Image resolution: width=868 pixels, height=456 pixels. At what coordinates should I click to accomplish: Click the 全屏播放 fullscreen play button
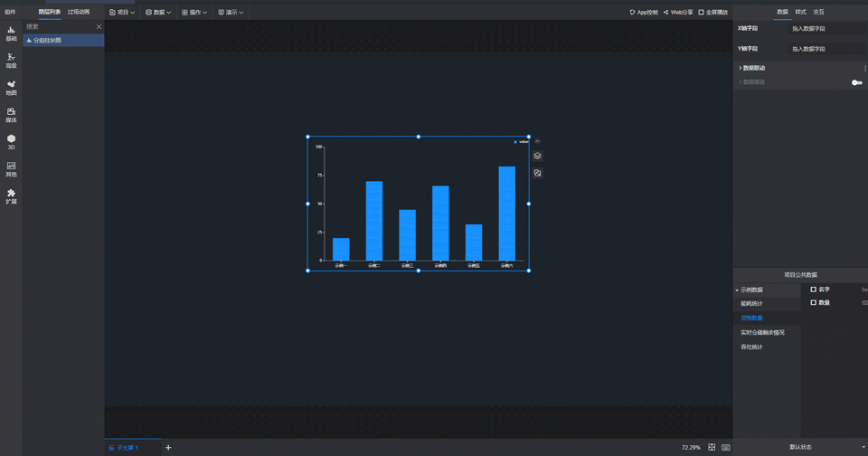[x=713, y=12]
